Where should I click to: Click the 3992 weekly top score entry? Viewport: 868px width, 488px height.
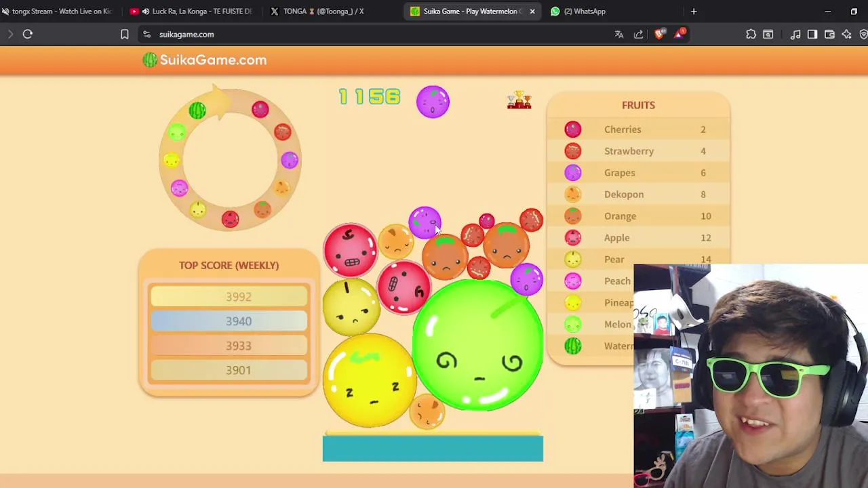229,297
